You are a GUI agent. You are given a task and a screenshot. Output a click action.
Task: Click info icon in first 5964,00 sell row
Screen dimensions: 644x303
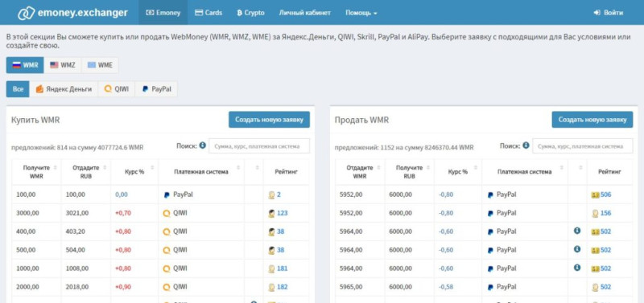coord(577,231)
